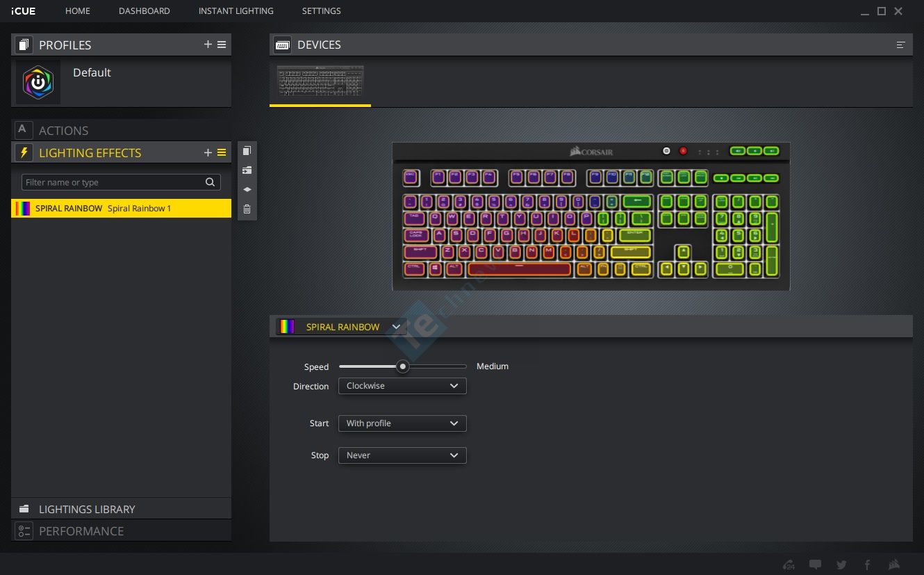Open the Start dropdown set to With profile
Viewport: 924px width, 575px height.
[x=402, y=423]
